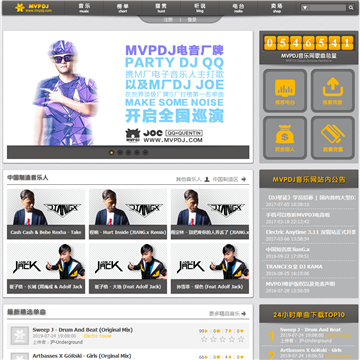
Task: Select the fourth carousel dot
Action: (137, 152)
